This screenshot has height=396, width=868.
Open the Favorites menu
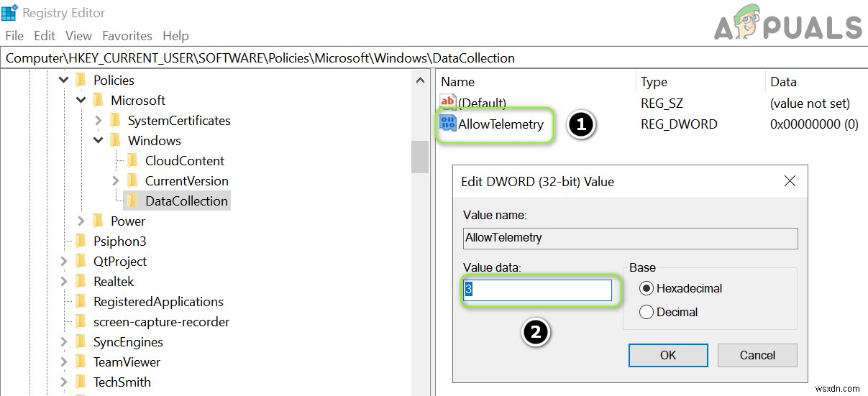pyautogui.click(x=127, y=35)
